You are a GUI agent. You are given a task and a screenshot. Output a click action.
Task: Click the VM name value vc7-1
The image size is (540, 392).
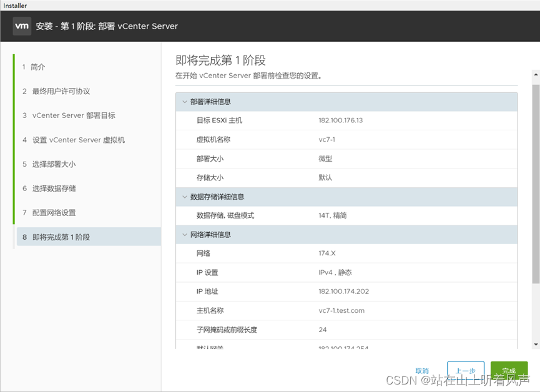click(327, 139)
